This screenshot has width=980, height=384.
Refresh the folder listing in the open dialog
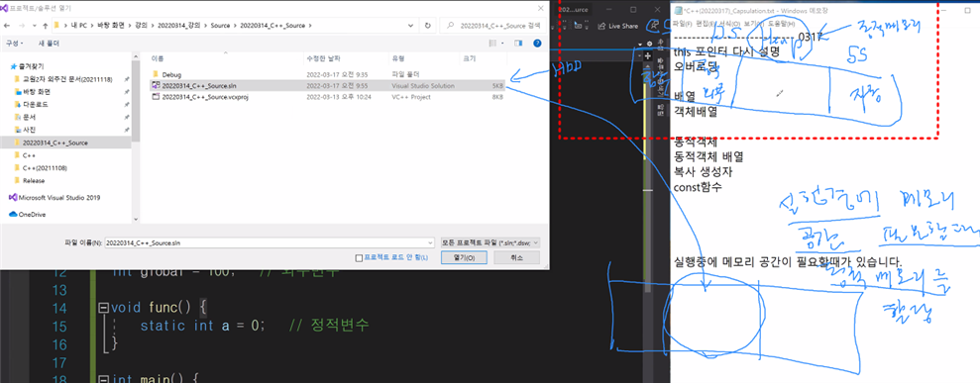pyautogui.click(x=427, y=26)
